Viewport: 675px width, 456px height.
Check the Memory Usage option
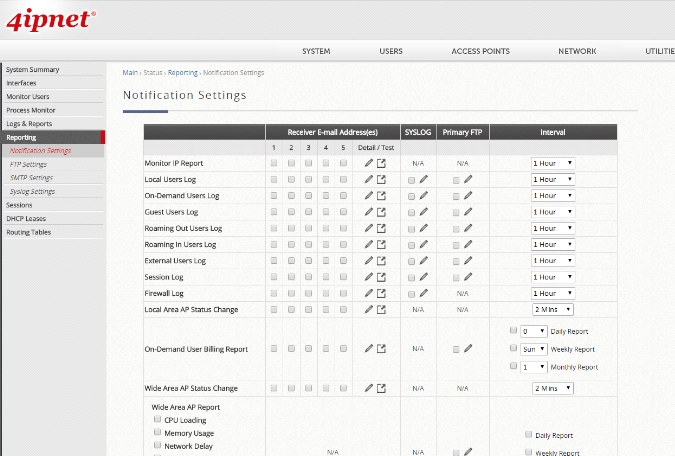point(157,433)
